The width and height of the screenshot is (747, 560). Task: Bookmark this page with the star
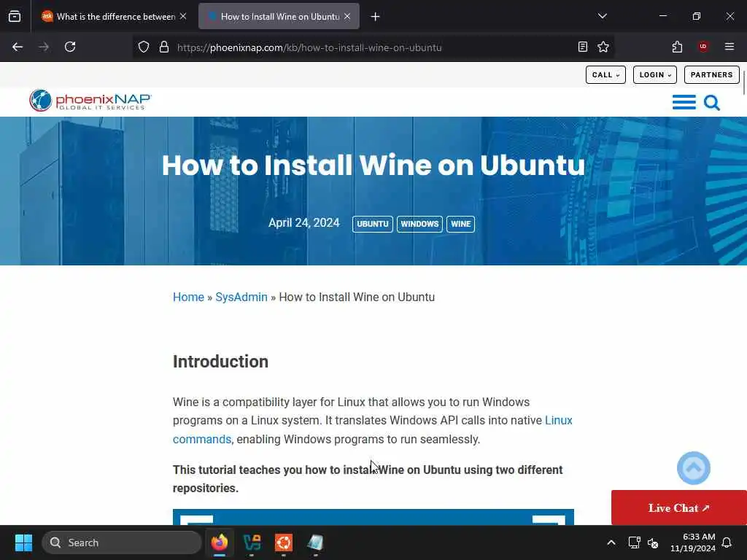tap(603, 47)
